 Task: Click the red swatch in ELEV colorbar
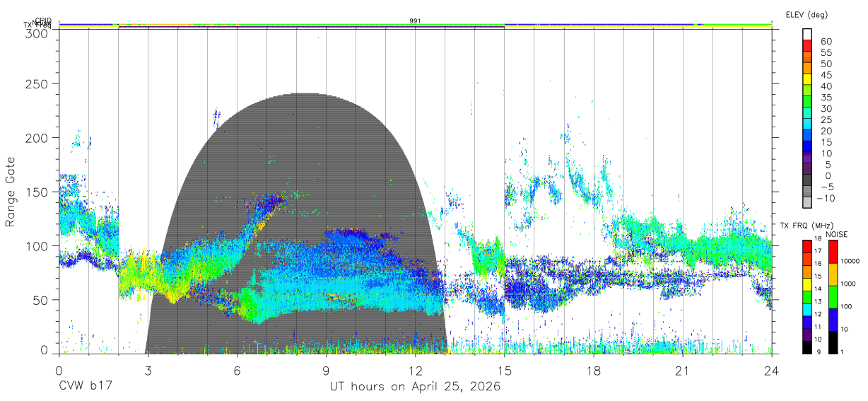[807, 45]
